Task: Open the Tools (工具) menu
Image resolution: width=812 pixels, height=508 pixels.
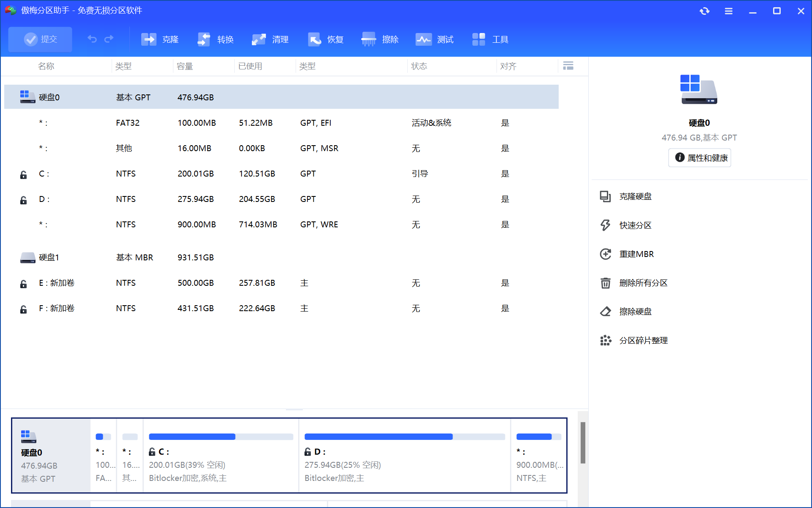Action: tap(490, 39)
